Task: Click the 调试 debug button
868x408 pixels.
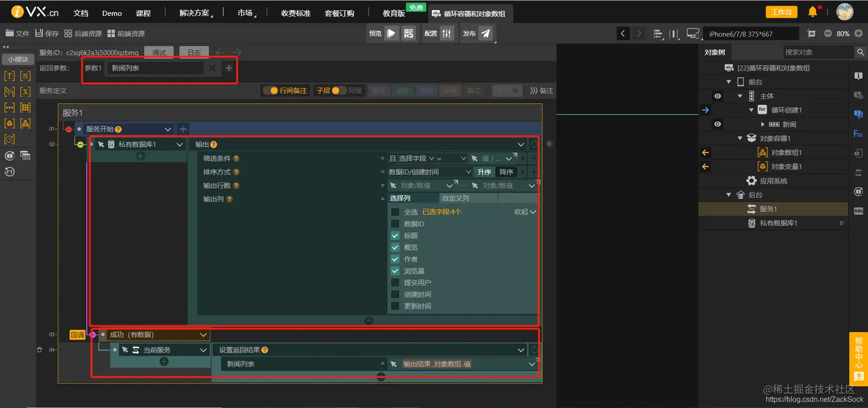Action: point(158,52)
